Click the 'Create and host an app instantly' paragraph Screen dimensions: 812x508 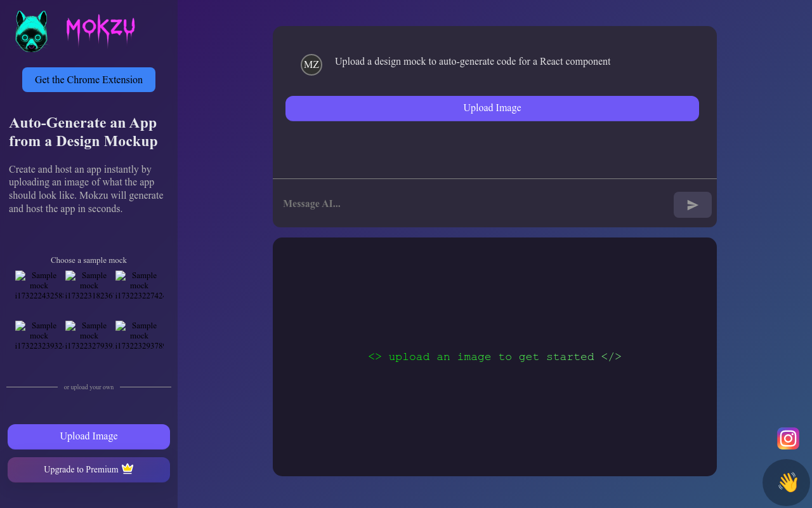86,189
